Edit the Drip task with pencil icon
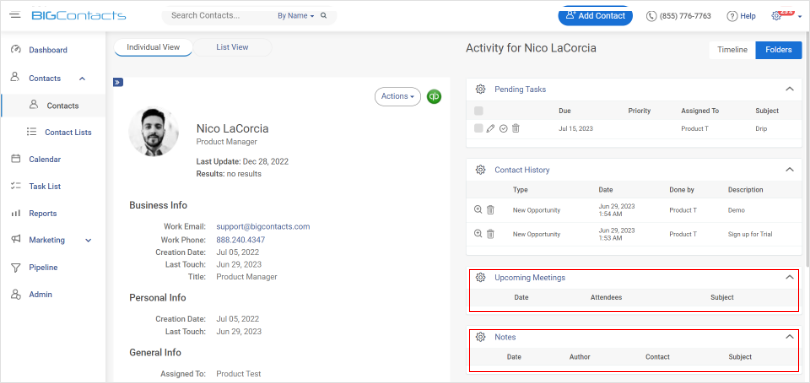 [491, 128]
